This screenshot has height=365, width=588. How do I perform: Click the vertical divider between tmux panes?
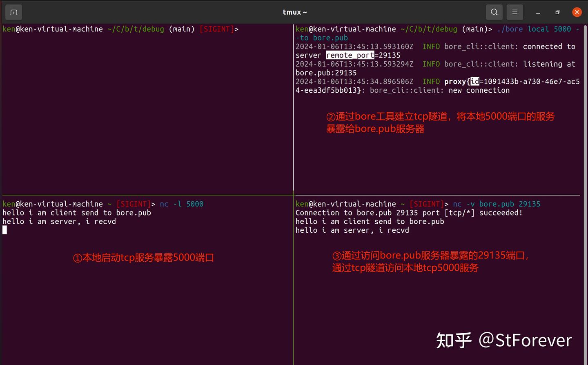click(x=294, y=122)
